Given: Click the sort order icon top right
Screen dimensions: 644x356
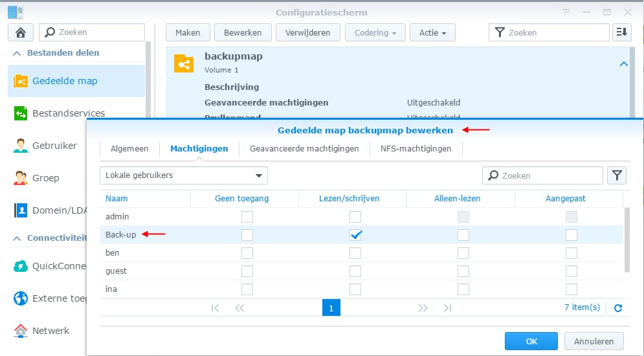Looking at the screenshot, I should pyautogui.click(x=622, y=32).
